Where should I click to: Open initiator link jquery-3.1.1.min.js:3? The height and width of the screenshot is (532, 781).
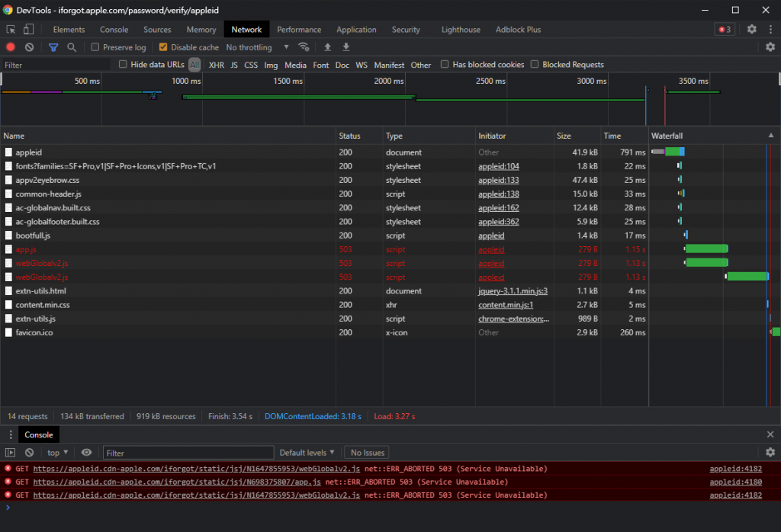[513, 291]
